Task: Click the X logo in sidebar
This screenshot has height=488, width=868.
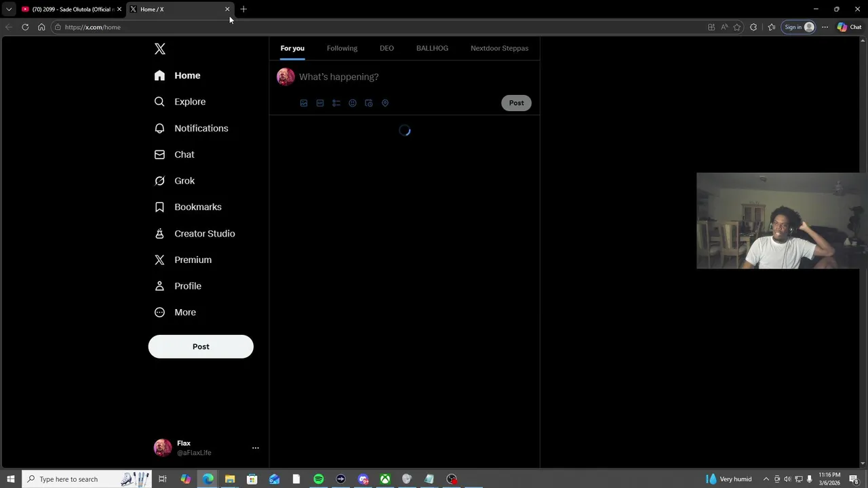Action: (160, 49)
